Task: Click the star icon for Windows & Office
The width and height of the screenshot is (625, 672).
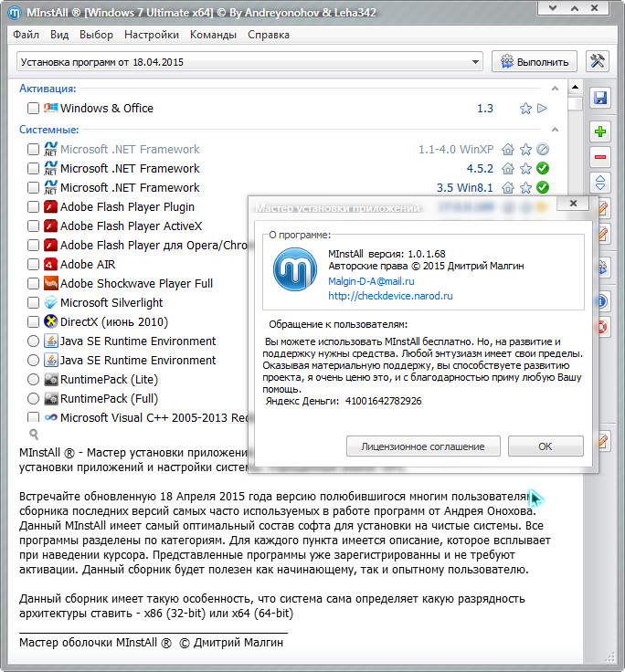Action: 525,109
